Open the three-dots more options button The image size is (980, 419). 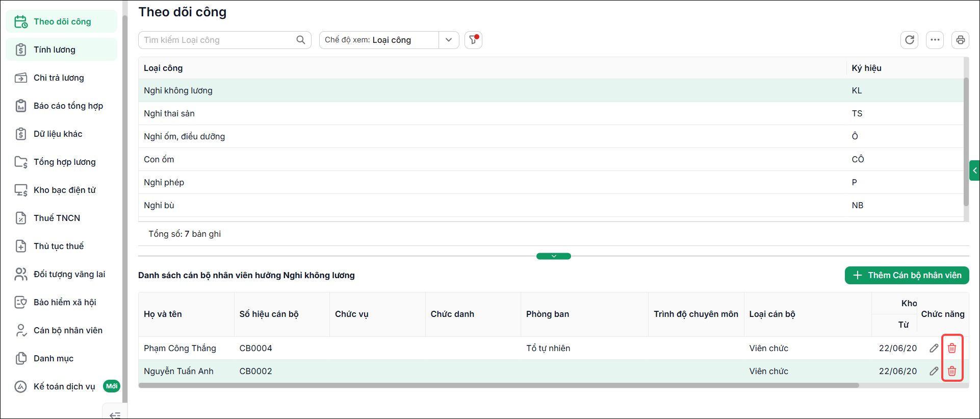pyautogui.click(x=935, y=40)
